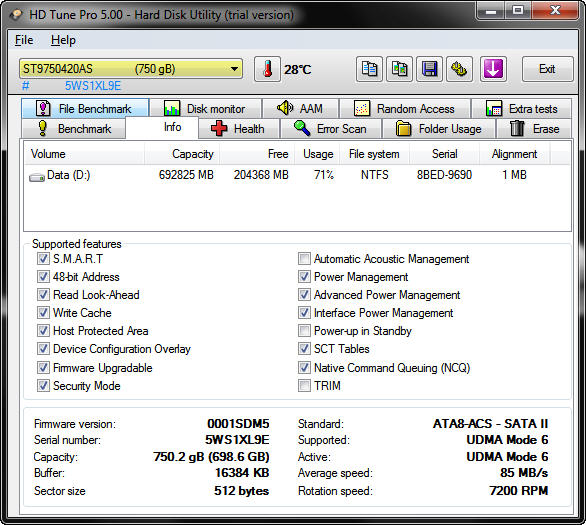Switch to the Disk monitor tab

point(205,109)
